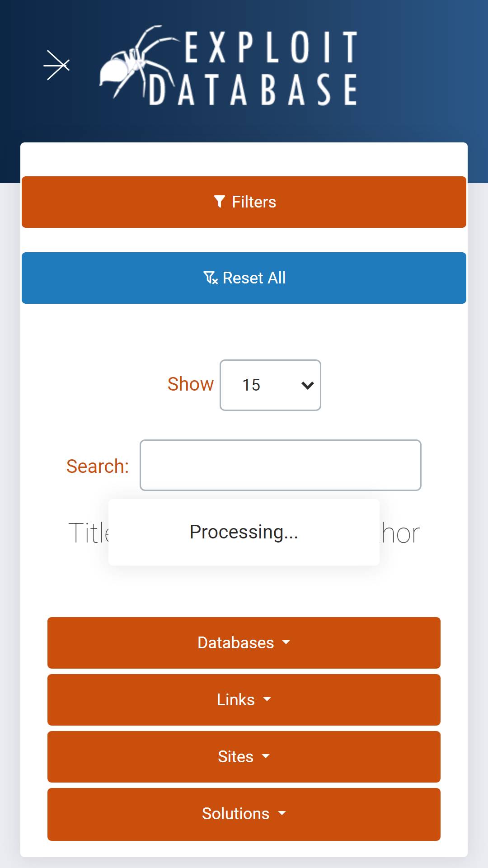Click the caret arrow next to Solutions
Screen dimensions: 488x868
pyautogui.click(x=282, y=813)
